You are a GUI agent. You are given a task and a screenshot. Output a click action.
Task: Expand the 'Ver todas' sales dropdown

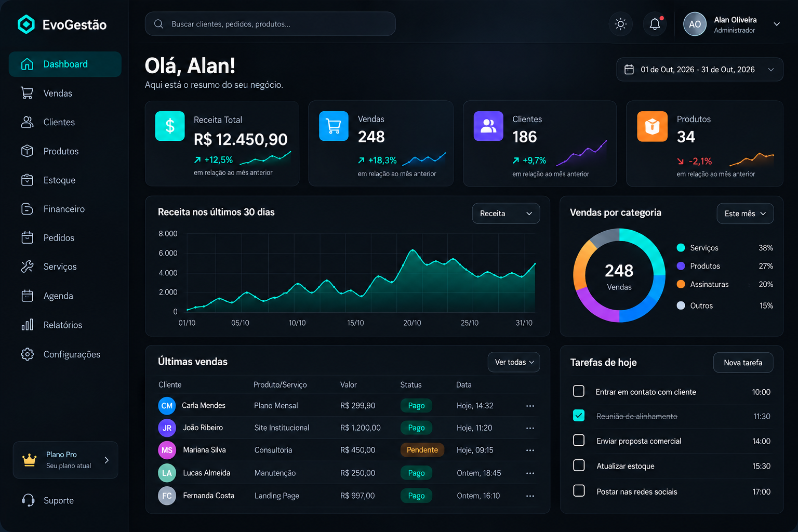[x=513, y=362]
